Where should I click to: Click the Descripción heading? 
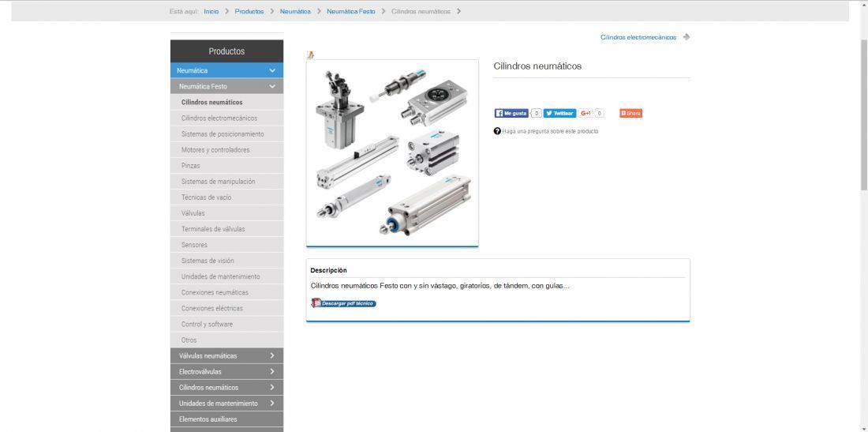[329, 270]
